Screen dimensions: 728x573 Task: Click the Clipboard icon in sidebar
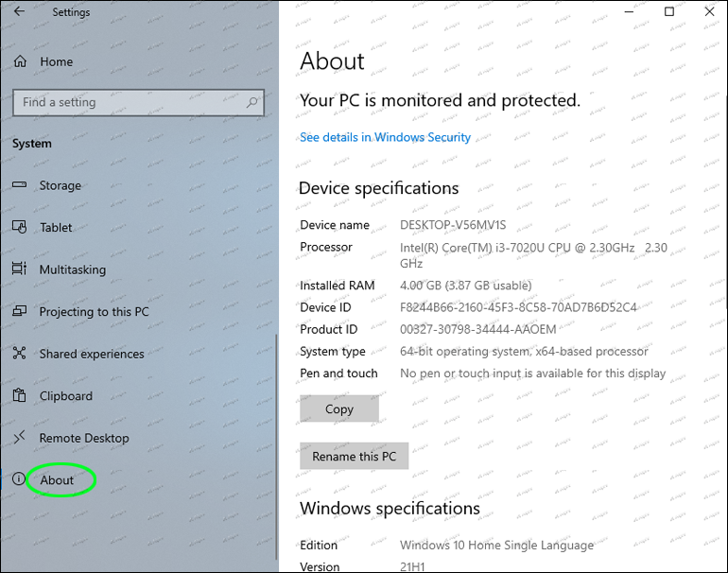point(20,395)
